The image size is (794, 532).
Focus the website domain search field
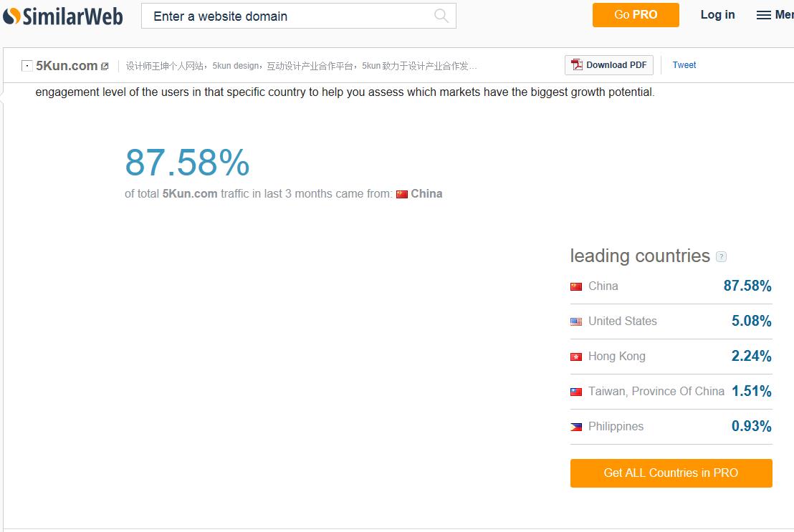(299, 16)
